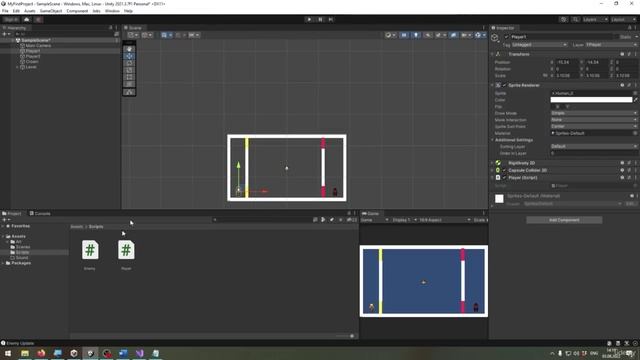Open the Sorting Layer dropdown
The width and height of the screenshot is (640, 360).
point(594,146)
